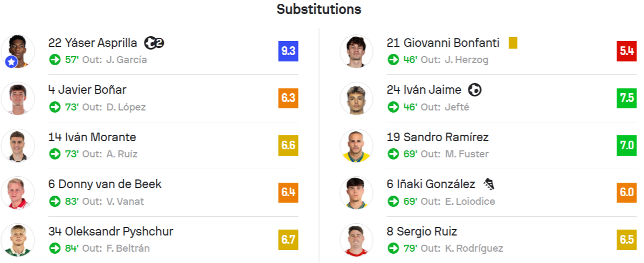Image resolution: width=644 pixels, height=263 pixels.
Task: Click the assist boot icon next to Iñaki González
Action: click(x=488, y=184)
